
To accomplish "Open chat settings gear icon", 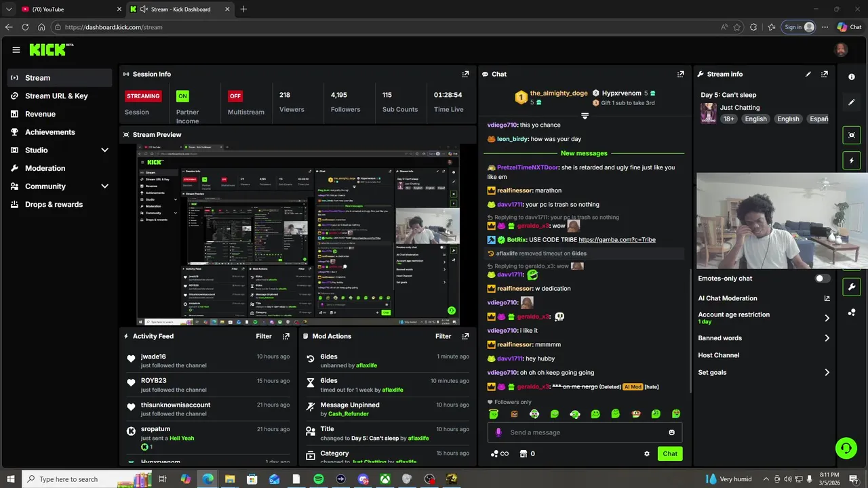I will pyautogui.click(x=647, y=453).
